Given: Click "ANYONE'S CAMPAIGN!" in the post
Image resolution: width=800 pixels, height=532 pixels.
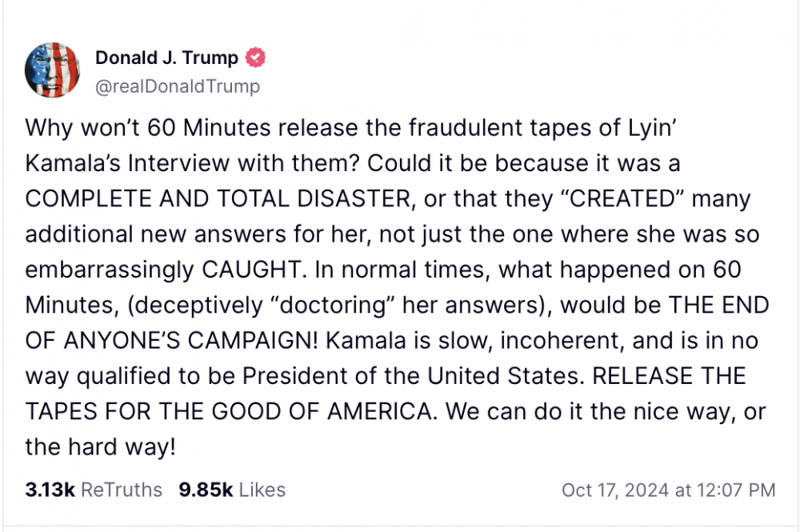Looking at the screenshot, I should (x=183, y=340).
